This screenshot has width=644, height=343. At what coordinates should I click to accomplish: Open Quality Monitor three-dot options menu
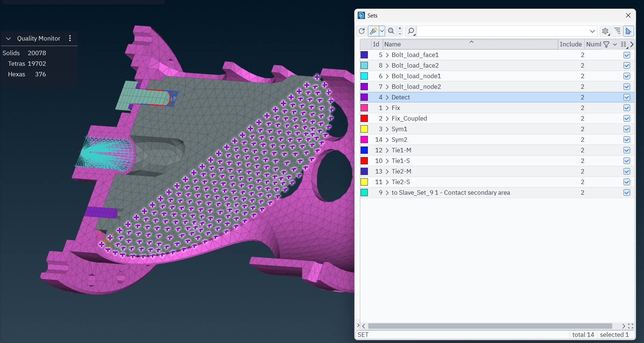70,38
